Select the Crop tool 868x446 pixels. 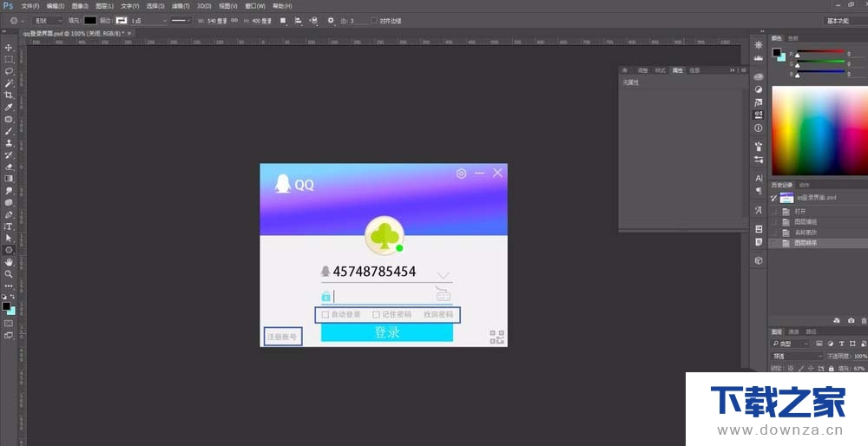[x=9, y=95]
